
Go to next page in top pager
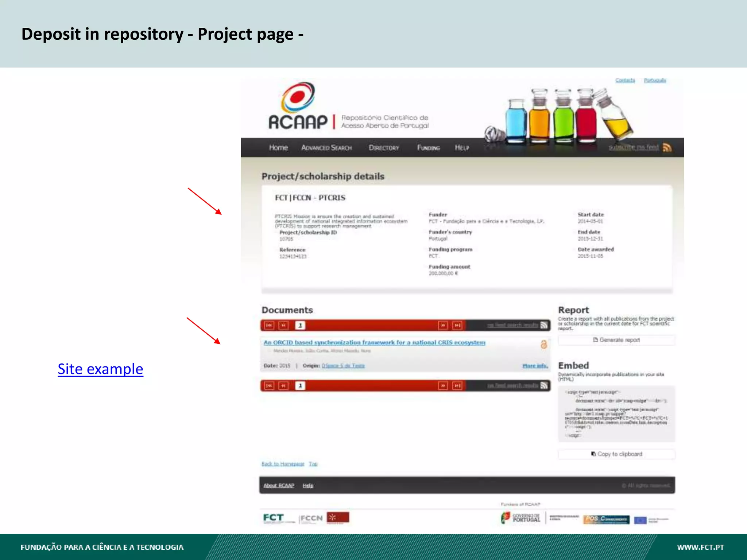[443, 325]
